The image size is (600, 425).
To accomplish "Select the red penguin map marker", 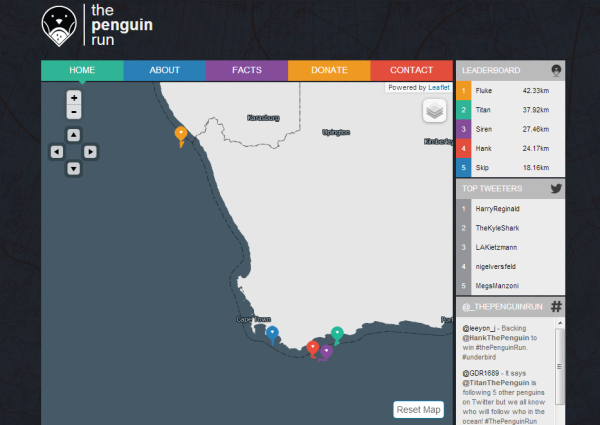I will 313,350.
